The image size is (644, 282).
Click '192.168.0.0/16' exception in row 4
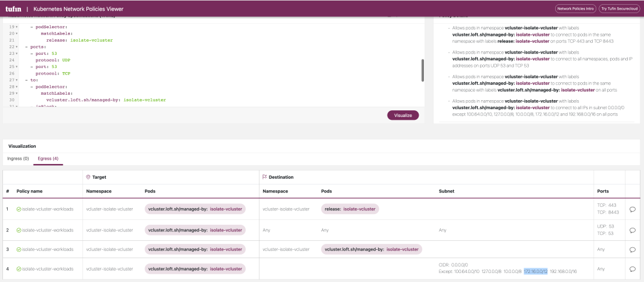(563, 271)
